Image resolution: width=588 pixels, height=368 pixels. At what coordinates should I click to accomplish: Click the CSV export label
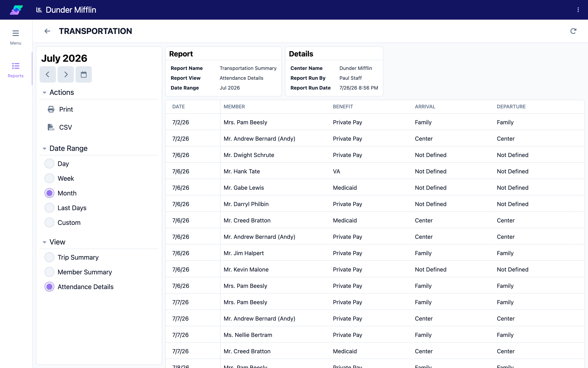pyautogui.click(x=66, y=127)
